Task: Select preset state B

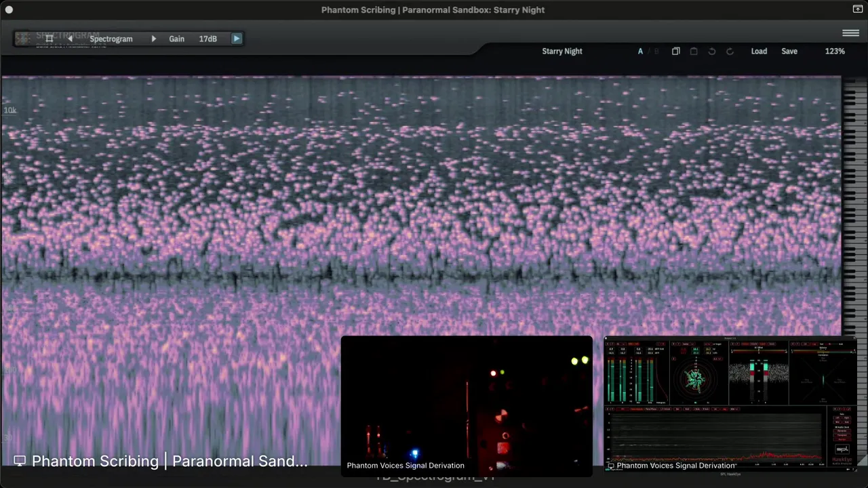Action: 656,51
